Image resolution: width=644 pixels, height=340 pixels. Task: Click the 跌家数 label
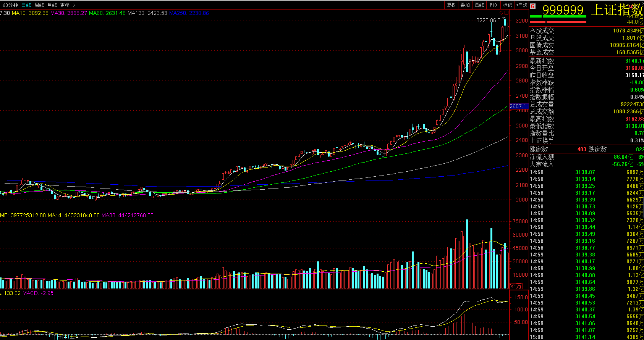click(x=598, y=149)
